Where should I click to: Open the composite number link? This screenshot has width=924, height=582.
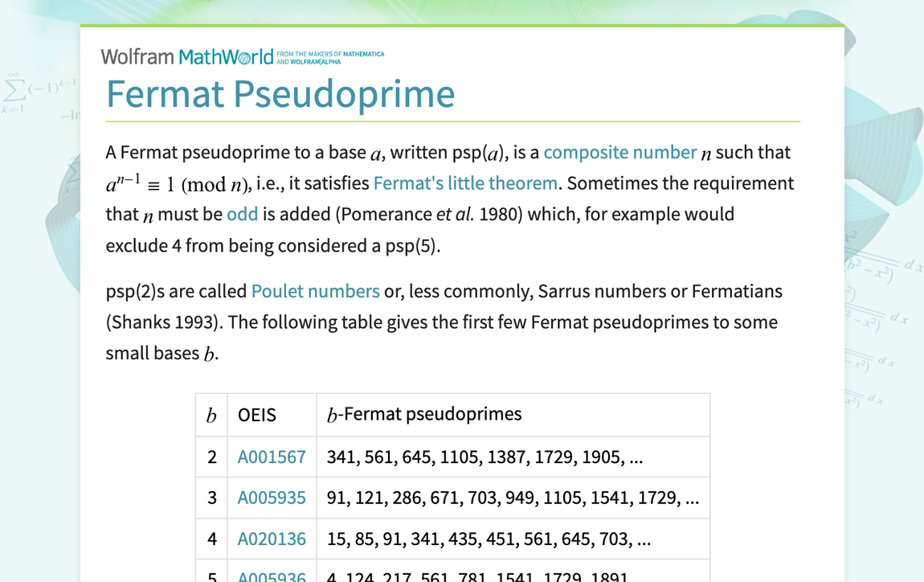[619, 153]
